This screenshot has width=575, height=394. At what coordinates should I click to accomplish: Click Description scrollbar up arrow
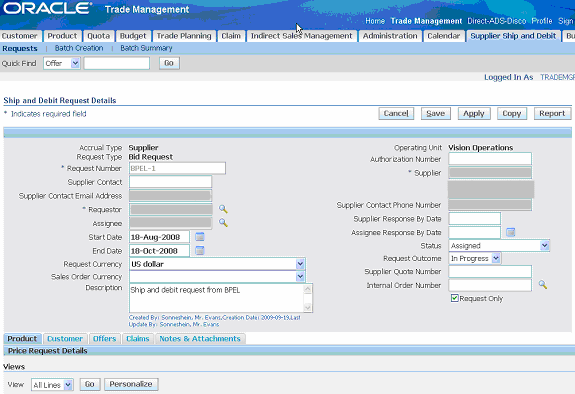point(308,289)
